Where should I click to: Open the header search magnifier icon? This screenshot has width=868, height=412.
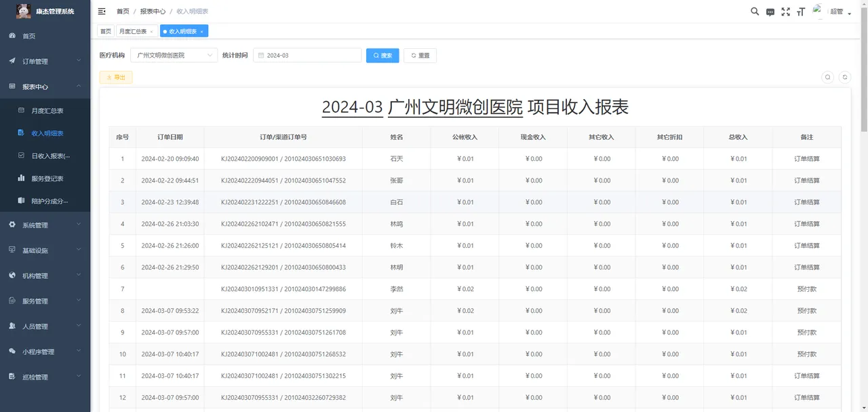(x=755, y=12)
